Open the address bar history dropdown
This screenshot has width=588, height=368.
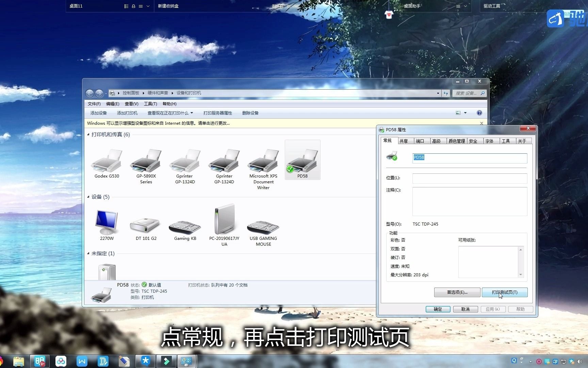[438, 93]
